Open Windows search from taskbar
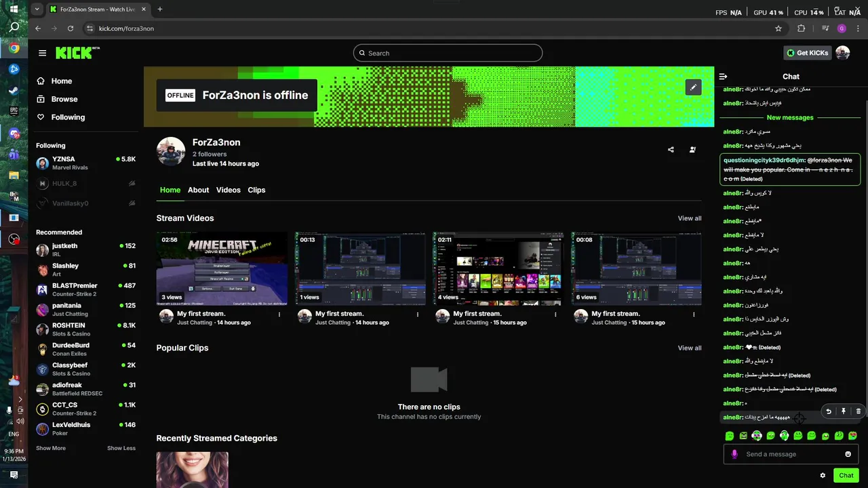 14,28
